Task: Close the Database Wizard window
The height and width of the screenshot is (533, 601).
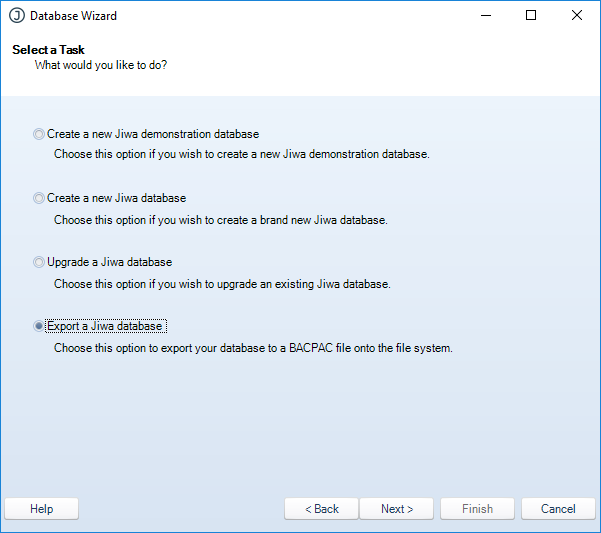Action: click(x=577, y=16)
